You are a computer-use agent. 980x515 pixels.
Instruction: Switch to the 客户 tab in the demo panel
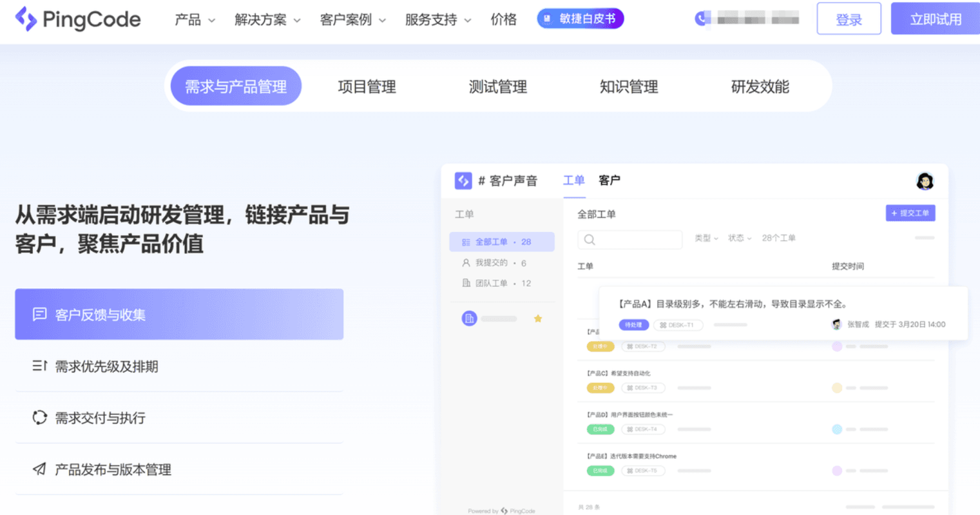[x=610, y=180]
